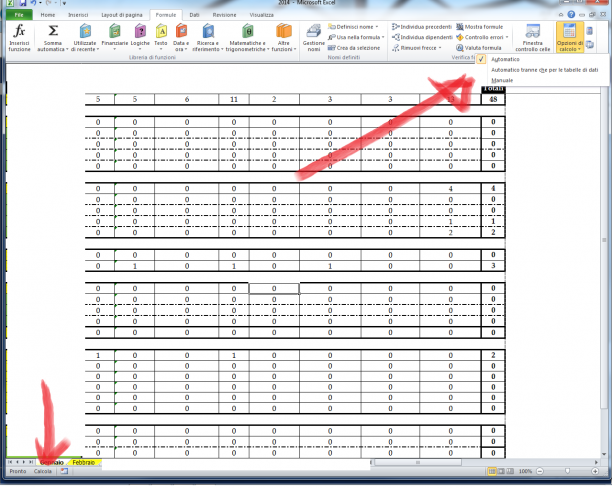Open Gestione nomi manager
Image resolution: width=612 pixels, height=488 pixels.
pyautogui.click(x=313, y=38)
